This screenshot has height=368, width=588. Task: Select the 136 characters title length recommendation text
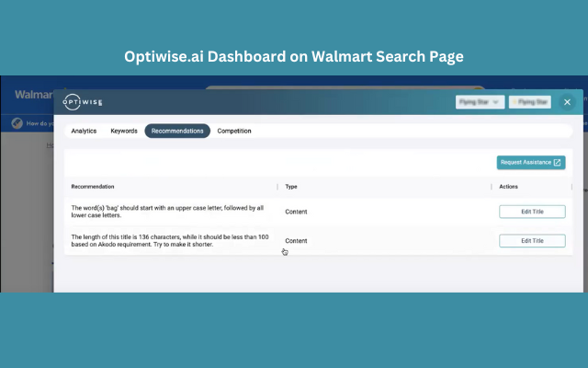(x=170, y=241)
